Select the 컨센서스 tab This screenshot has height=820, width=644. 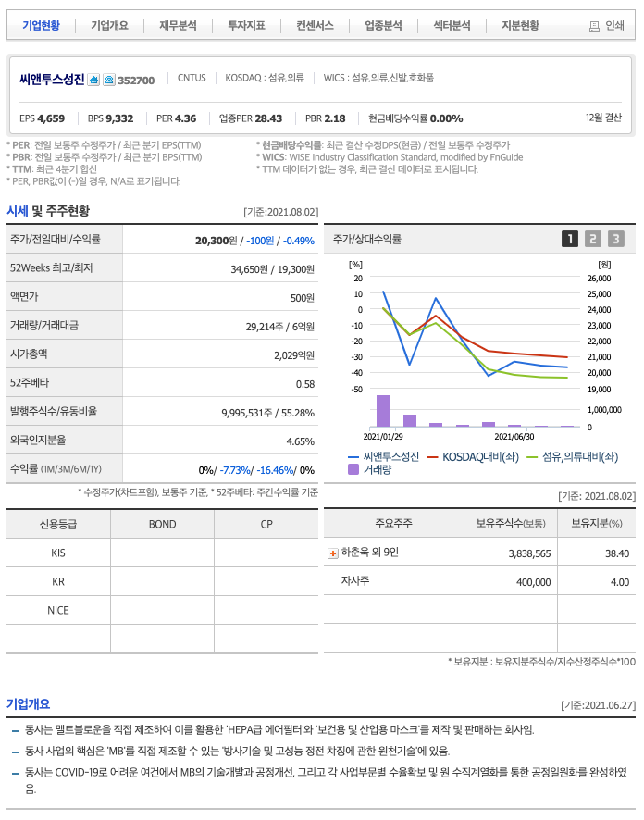coord(316,25)
